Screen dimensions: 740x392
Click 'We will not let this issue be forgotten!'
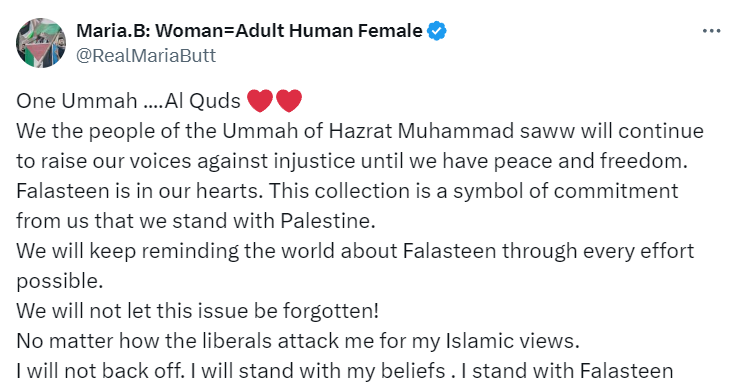[197, 311]
